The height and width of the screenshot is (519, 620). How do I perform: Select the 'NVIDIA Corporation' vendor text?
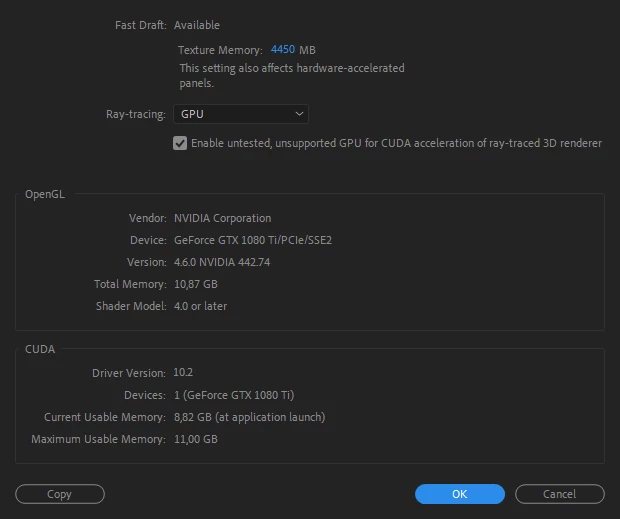pos(223,218)
